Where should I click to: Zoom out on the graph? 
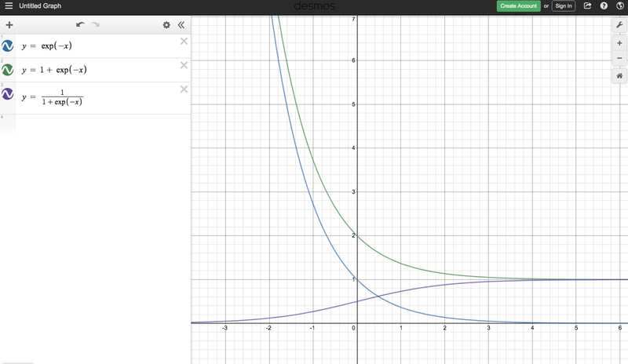(x=619, y=59)
